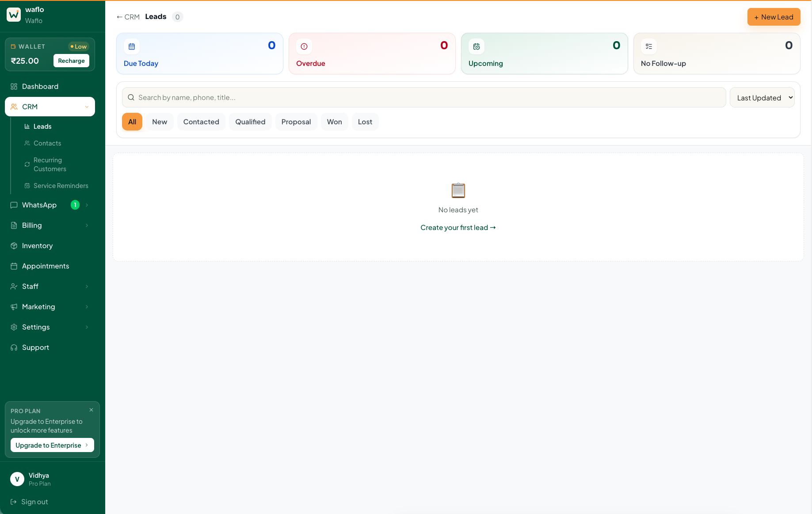Filter leads by Lost
The width and height of the screenshot is (812, 514).
365,122
